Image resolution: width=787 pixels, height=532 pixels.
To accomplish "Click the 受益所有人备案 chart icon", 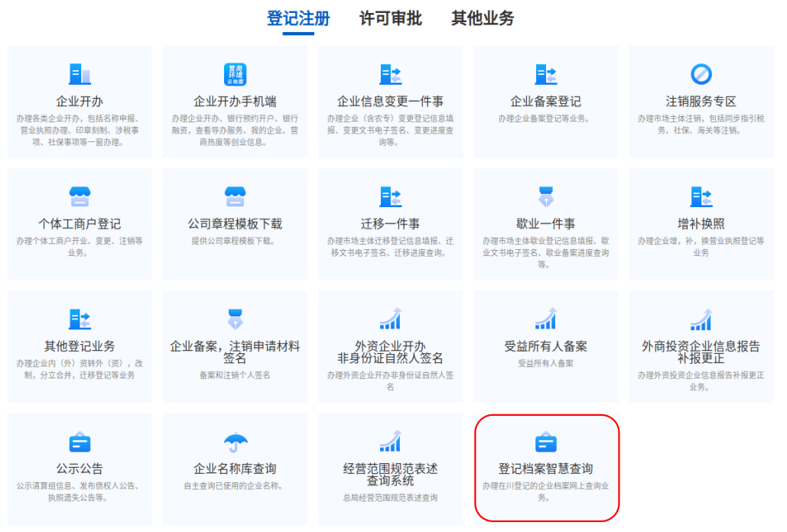I will point(545,319).
